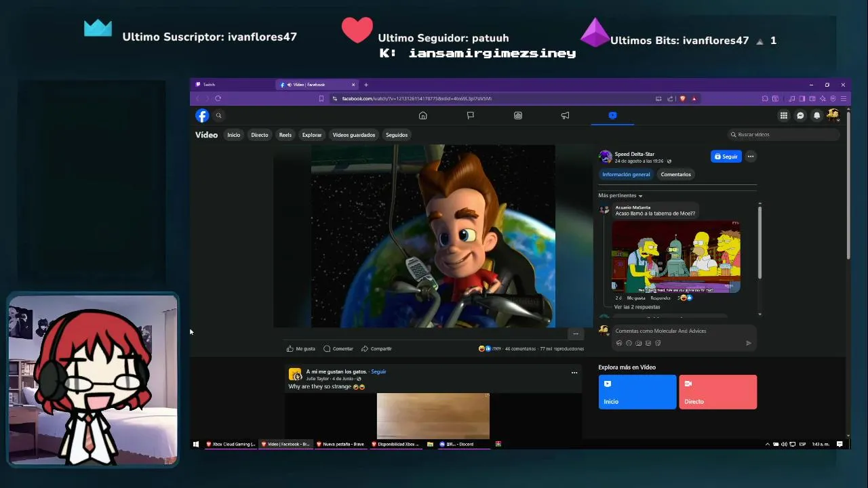Screen dimensions: 868x488
Task: Expand the Más pertinentes comment sort dropdown
Action: [x=620, y=195]
